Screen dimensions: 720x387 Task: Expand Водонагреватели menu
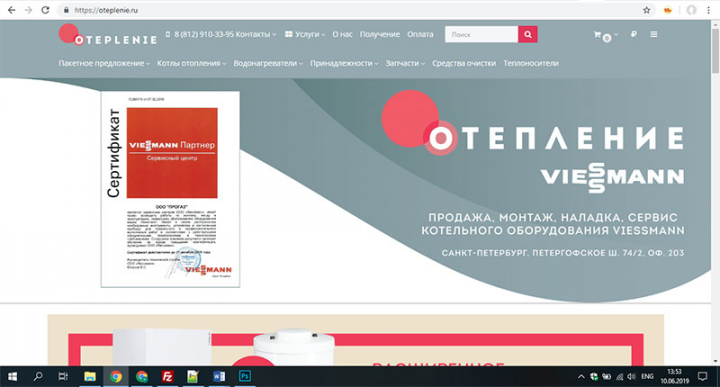(x=268, y=63)
